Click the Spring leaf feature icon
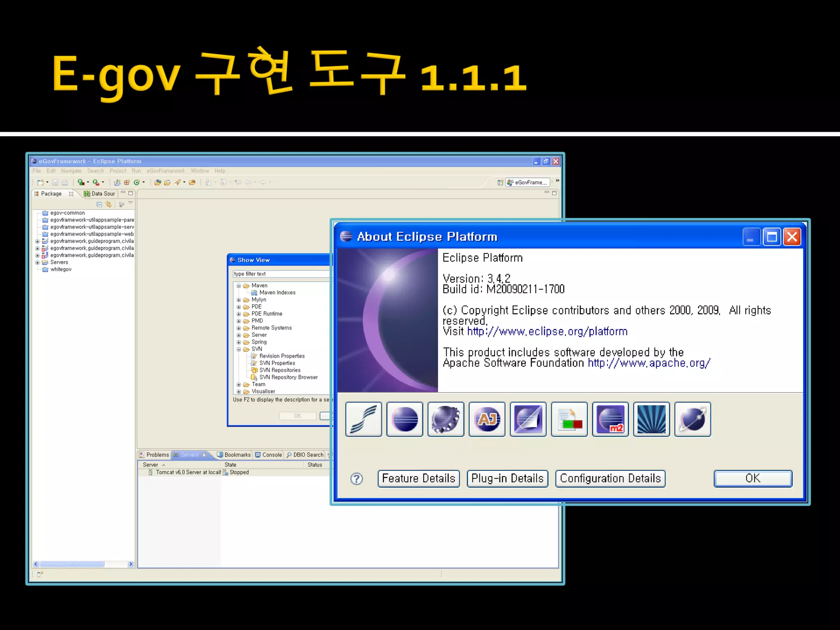Viewport: 840px width, 630px height. tap(364, 419)
